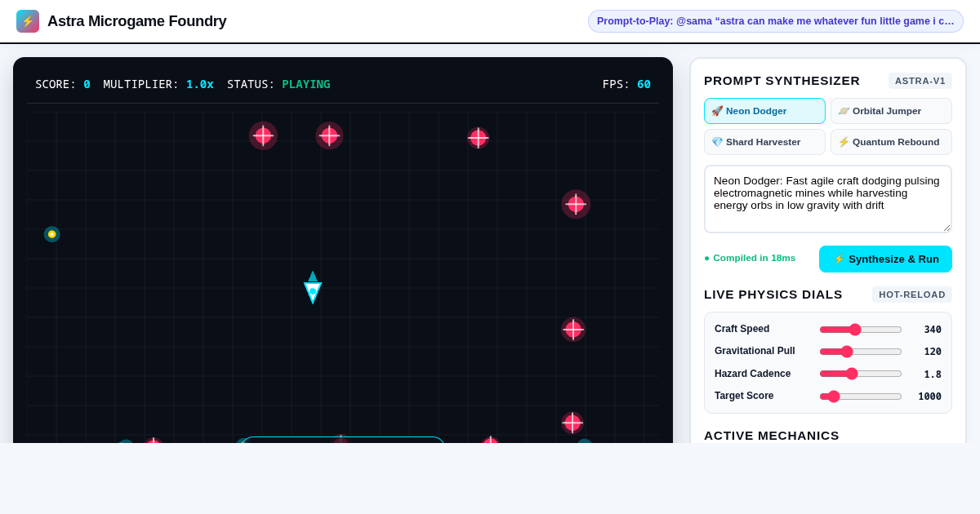Click the resize grip of the prompt box
980x514 pixels.
(x=947, y=228)
